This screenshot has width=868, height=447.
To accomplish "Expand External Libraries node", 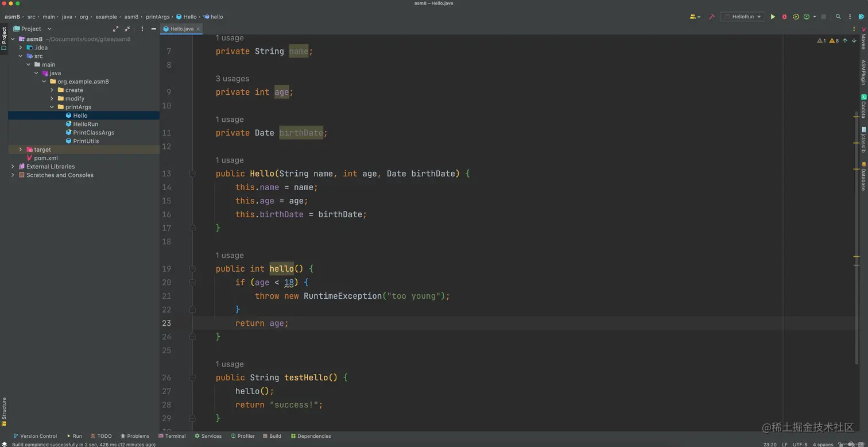I will coord(13,167).
